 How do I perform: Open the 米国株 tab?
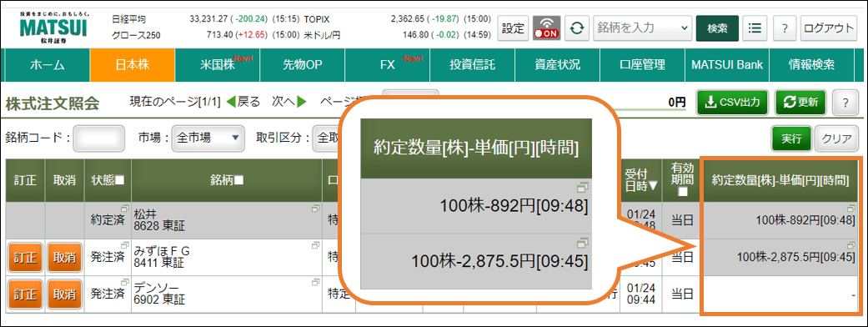[217, 64]
